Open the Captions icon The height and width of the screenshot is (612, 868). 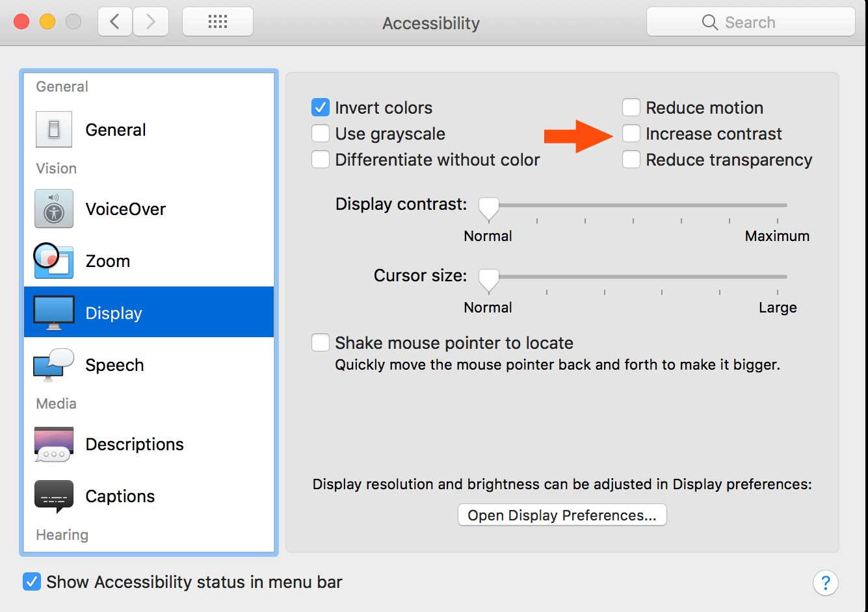click(54, 497)
